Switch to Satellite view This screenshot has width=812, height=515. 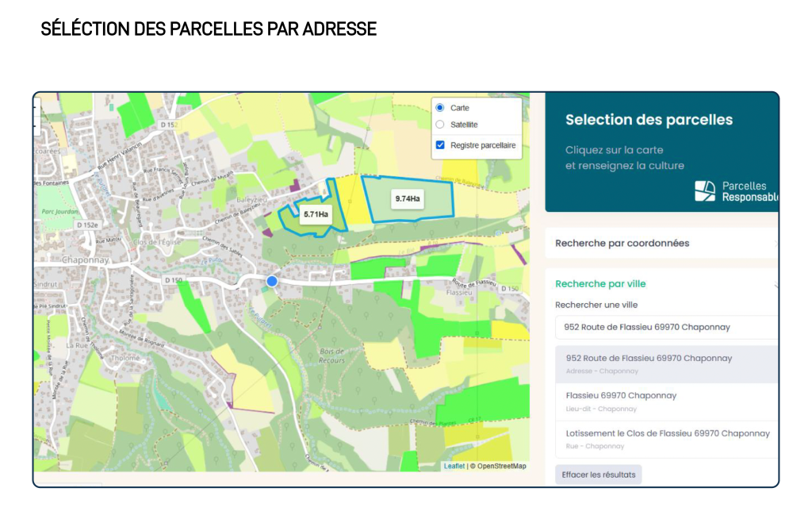pos(441,124)
